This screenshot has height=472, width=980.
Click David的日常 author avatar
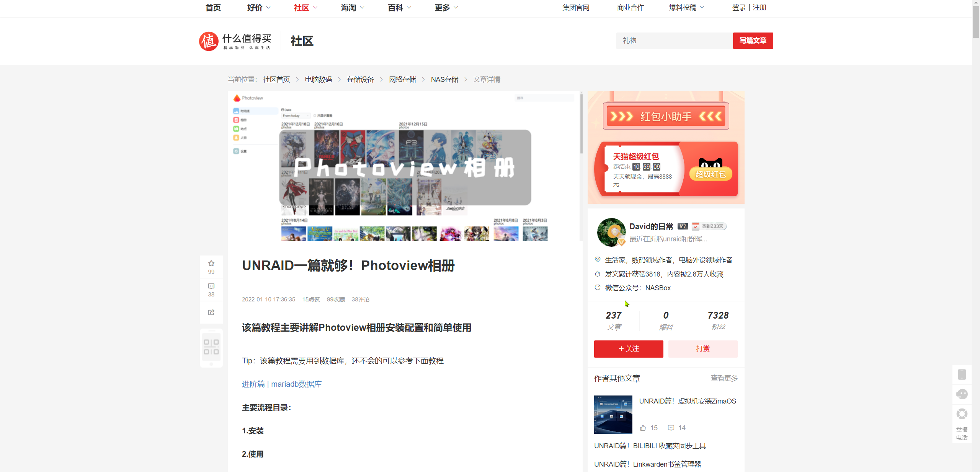pos(611,232)
